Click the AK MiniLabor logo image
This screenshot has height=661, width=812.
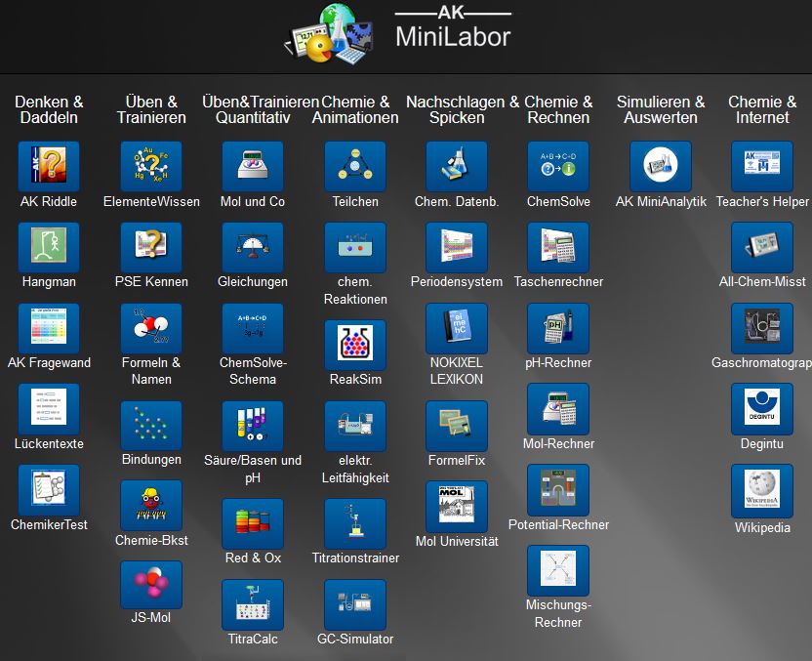[329, 34]
